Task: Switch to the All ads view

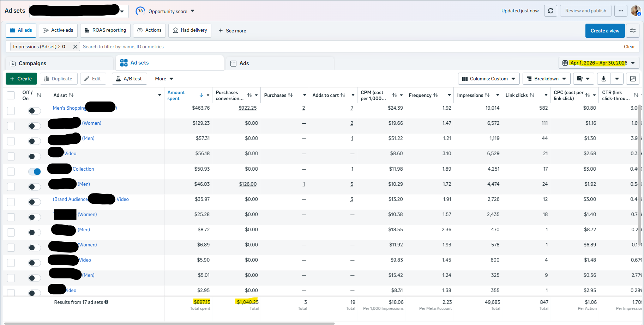Action: [21, 30]
